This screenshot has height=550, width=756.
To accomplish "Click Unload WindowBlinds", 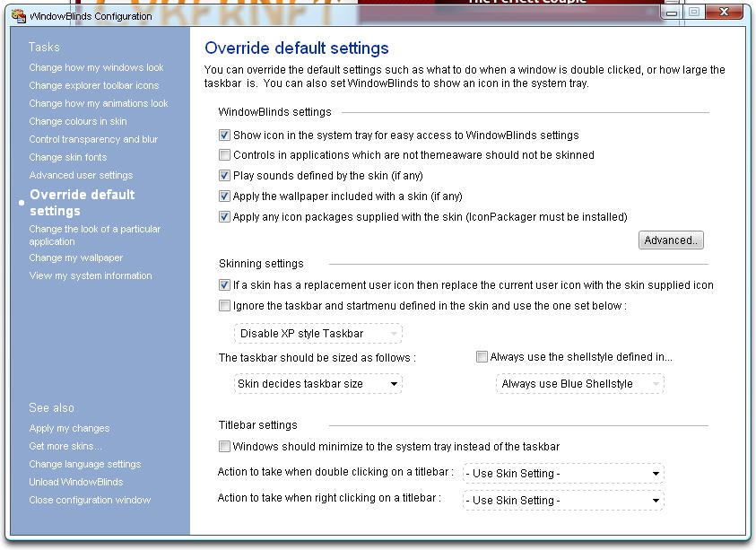I will click(x=75, y=482).
